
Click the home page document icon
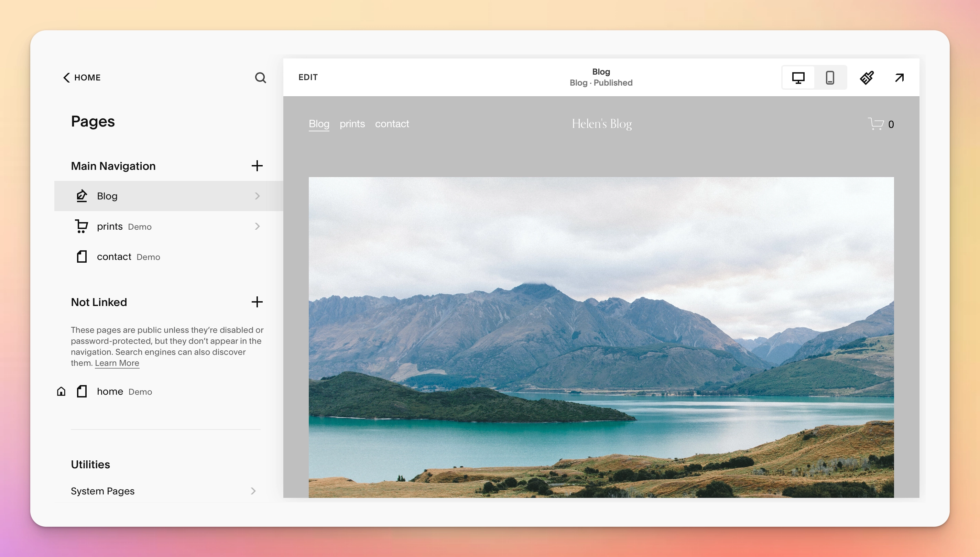click(x=81, y=391)
